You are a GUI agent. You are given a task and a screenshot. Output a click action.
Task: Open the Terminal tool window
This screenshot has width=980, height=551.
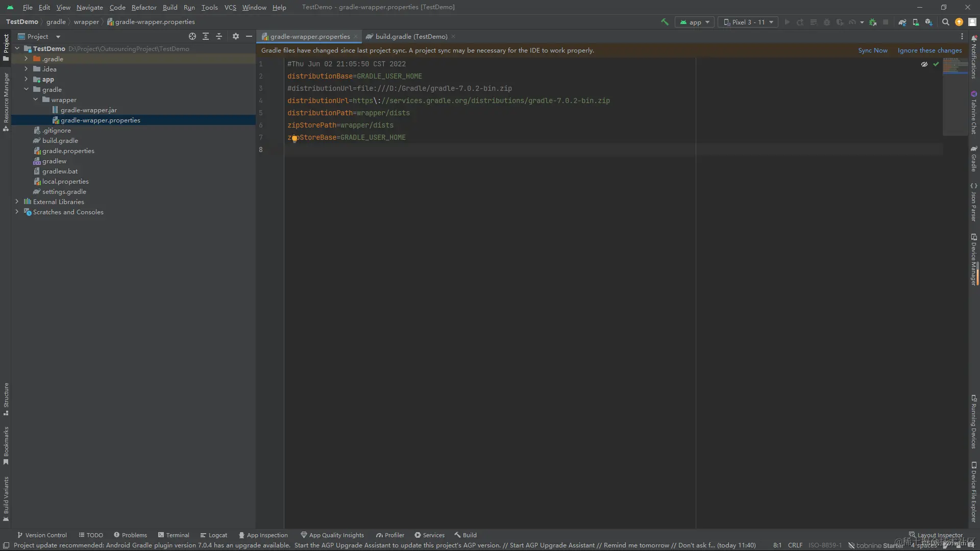coord(174,535)
